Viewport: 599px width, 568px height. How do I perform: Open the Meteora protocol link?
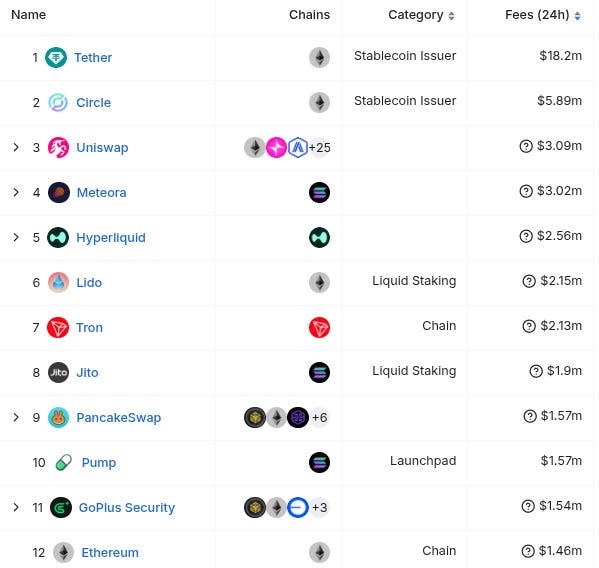tap(101, 193)
